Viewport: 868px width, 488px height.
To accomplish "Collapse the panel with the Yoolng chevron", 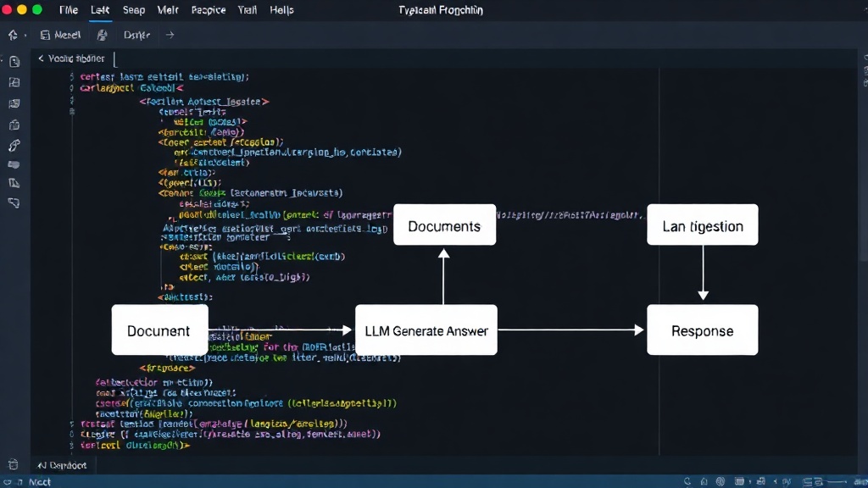I will 41,58.
